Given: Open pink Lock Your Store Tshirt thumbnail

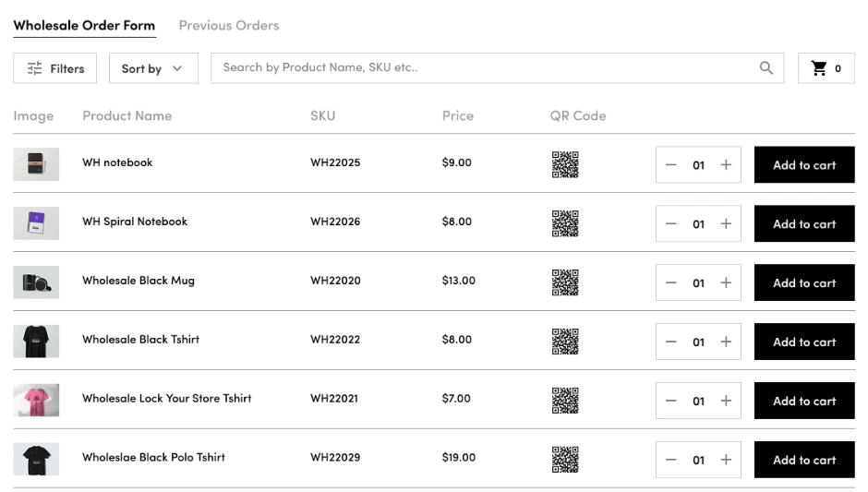Looking at the screenshot, I should tap(36, 400).
